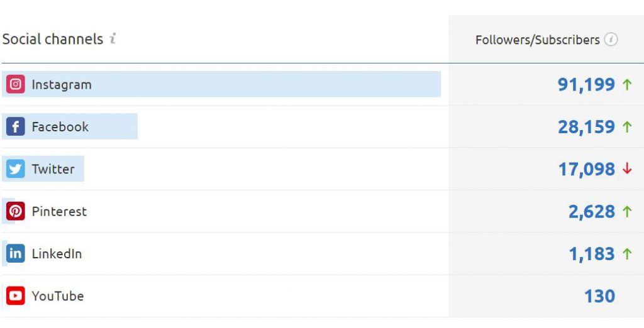Click red down arrow for Twitter
The width and height of the screenshot is (644, 328).
(626, 169)
